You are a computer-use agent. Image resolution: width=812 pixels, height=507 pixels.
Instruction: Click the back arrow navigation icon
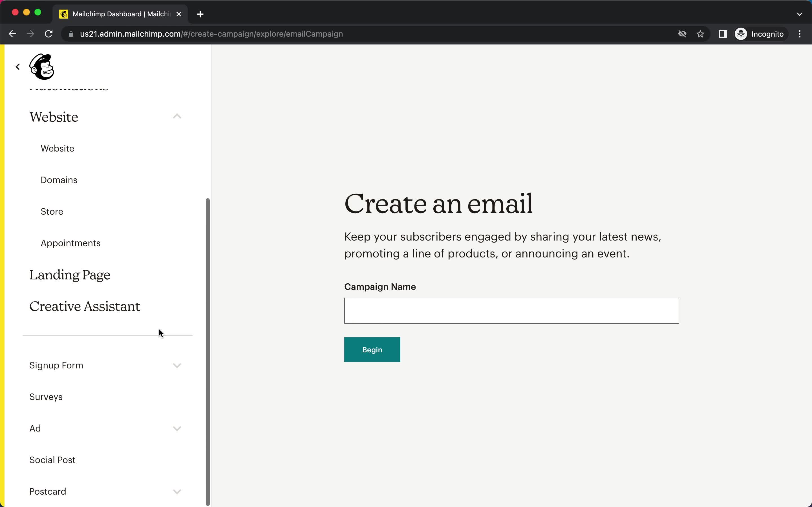pyautogui.click(x=17, y=66)
